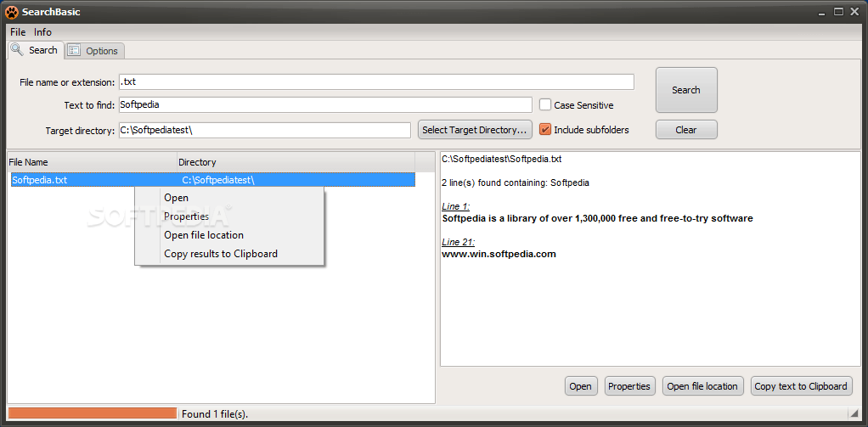Click the SearchBasic paw icon in title bar
The width and height of the screenshot is (868, 427).
tap(11, 12)
